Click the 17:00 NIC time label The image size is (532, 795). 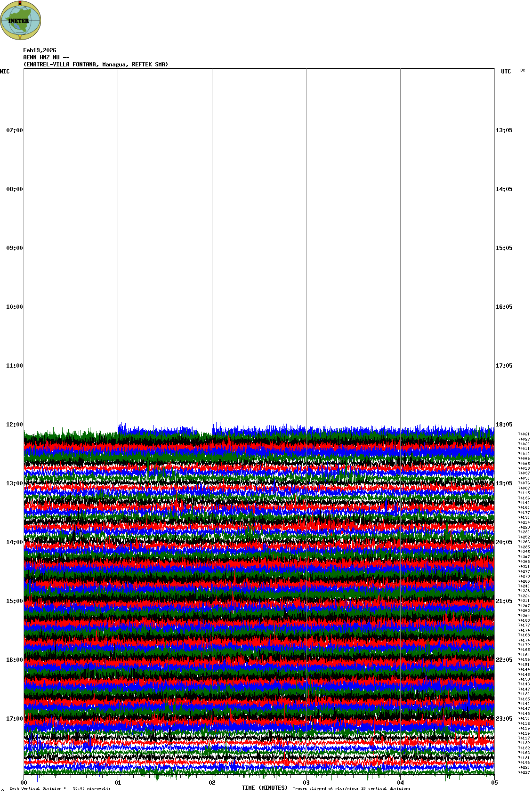[x=14, y=719]
